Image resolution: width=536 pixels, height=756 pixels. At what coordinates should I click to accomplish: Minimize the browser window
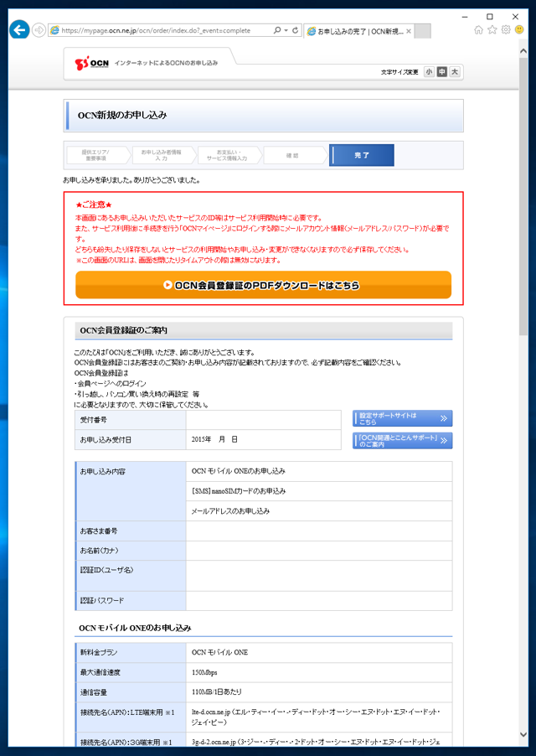[x=465, y=17]
